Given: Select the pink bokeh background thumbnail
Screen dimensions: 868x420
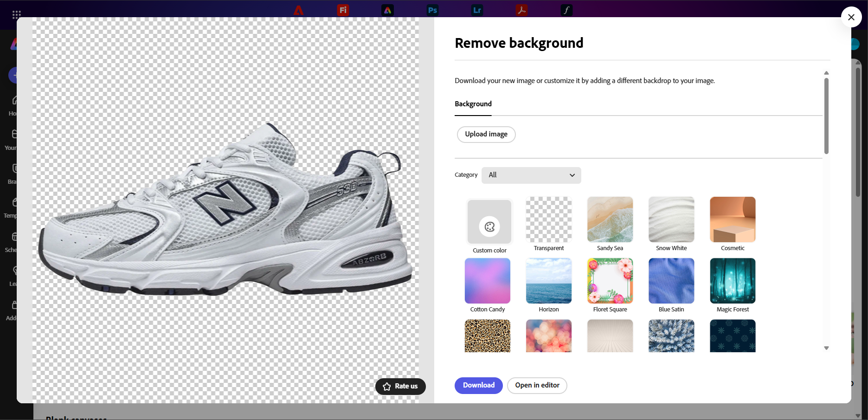Looking at the screenshot, I should [549, 336].
